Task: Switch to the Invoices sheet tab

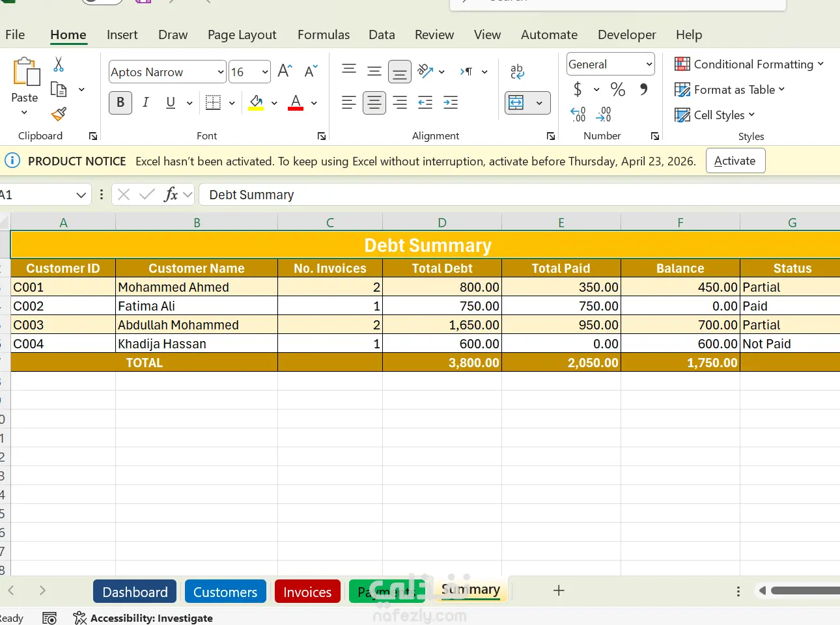Action: click(307, 592)
